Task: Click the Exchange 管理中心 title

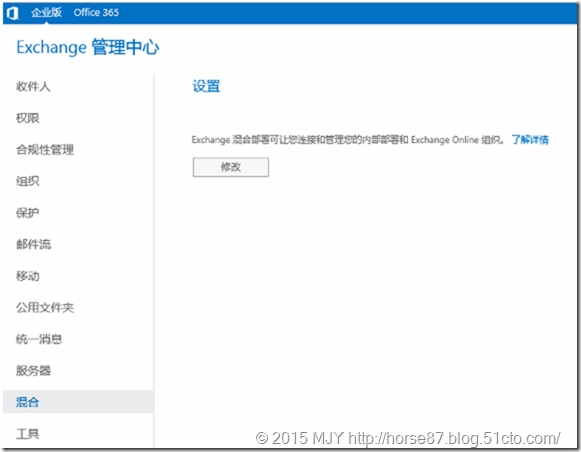Action: tap(88, 47)
